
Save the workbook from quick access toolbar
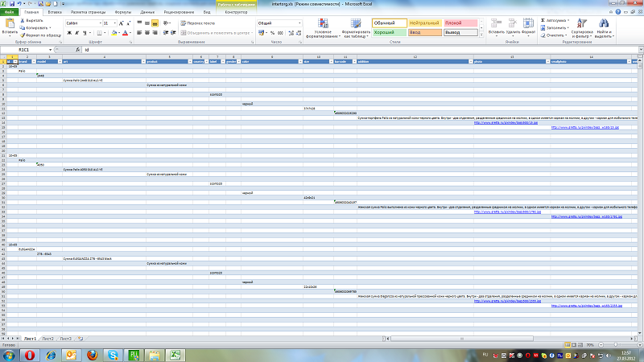[12, 4]
